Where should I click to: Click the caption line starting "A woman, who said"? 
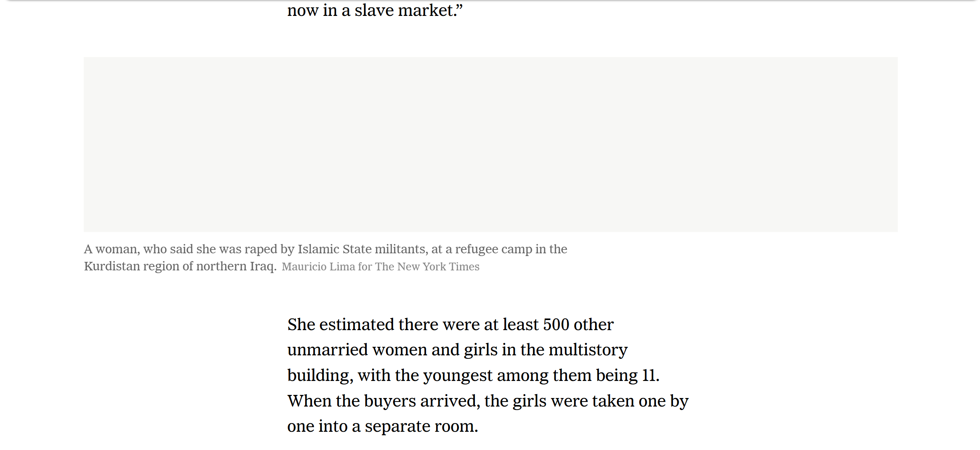325,249
